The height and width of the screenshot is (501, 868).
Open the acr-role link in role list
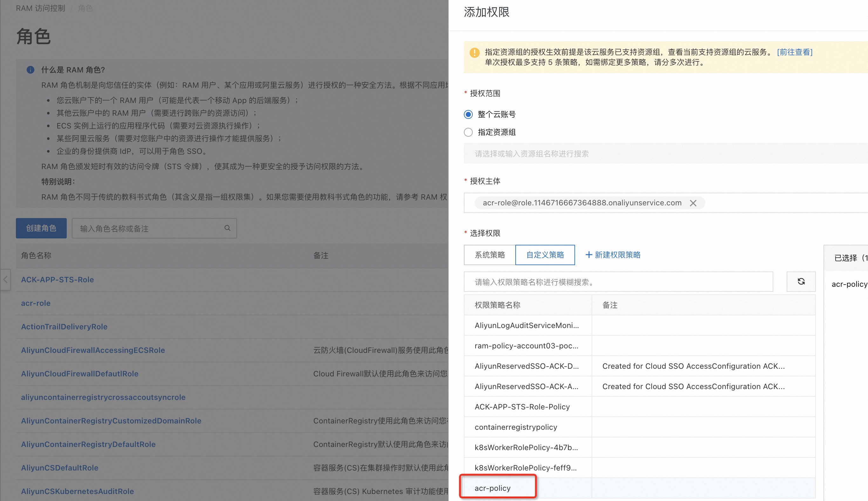point(36,303)
